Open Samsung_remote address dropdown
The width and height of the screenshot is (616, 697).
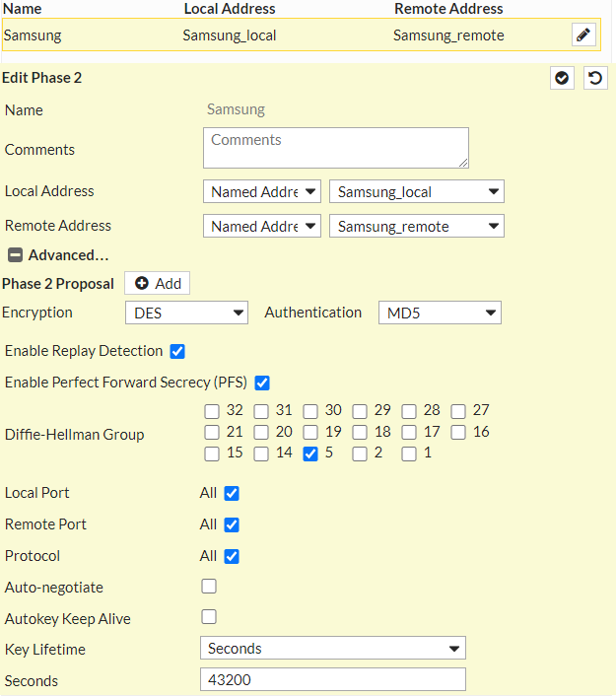(417, 227)
